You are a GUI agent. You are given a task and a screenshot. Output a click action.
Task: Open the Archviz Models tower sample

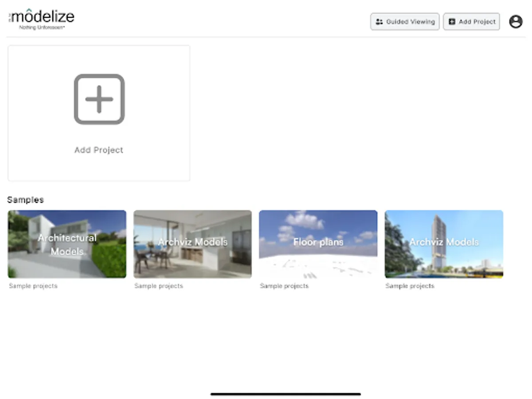(443, 244)
